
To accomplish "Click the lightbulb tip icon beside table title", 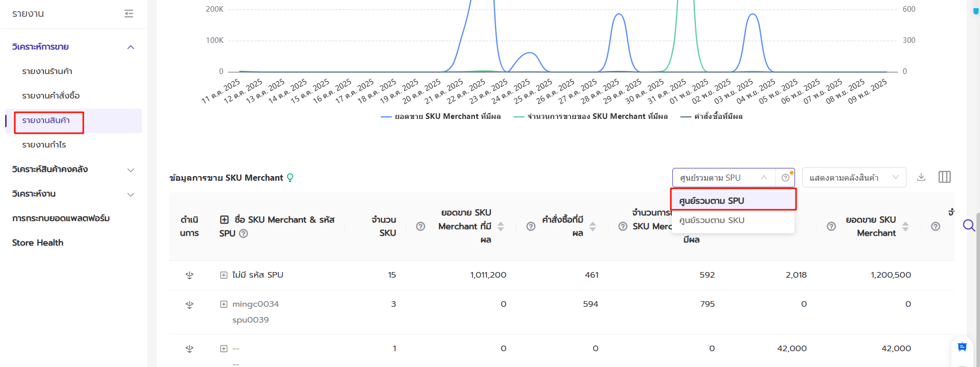I will pyautogui.click(x=290, y=178).
